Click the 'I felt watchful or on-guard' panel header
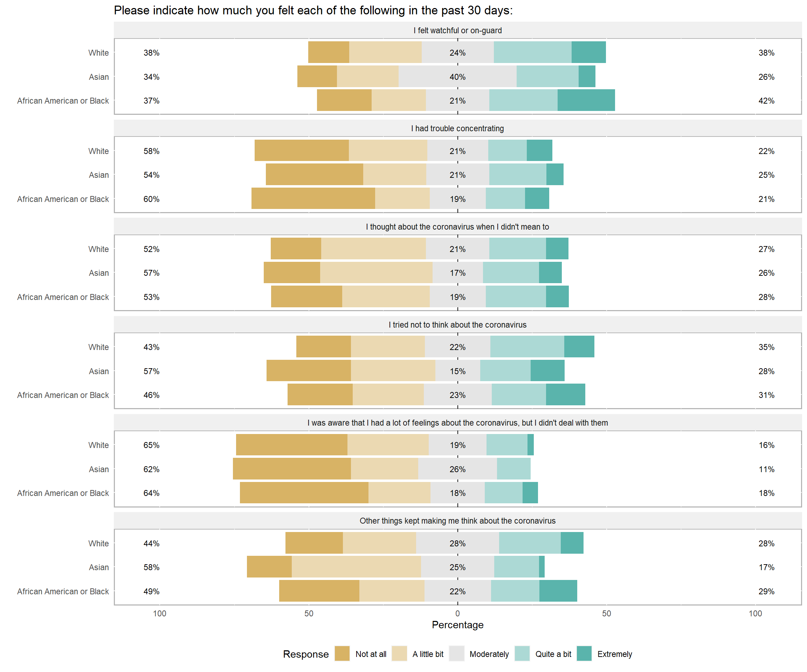This screenshot has height=672, width=807. click(x=457, y=30)
